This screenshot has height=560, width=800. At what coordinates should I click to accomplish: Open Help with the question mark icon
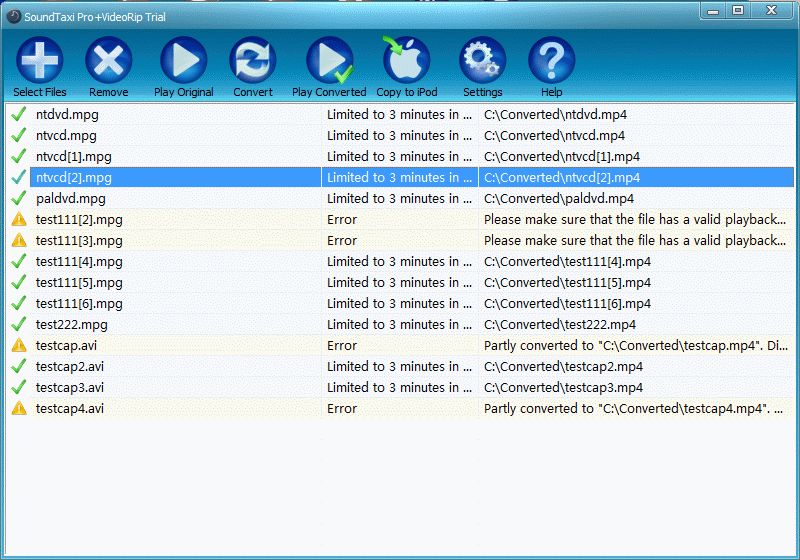click(x=552, y=60)
